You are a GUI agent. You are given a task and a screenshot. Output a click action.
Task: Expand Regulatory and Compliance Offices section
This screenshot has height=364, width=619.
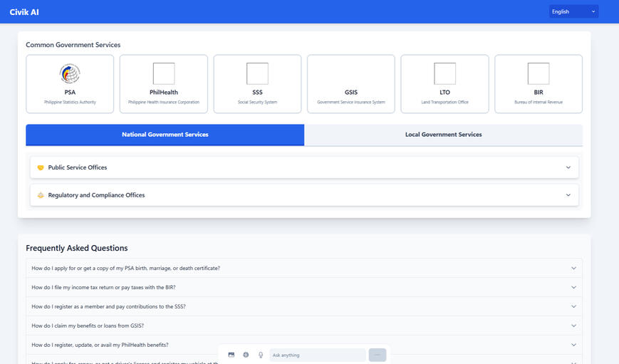tap(304, 195)
